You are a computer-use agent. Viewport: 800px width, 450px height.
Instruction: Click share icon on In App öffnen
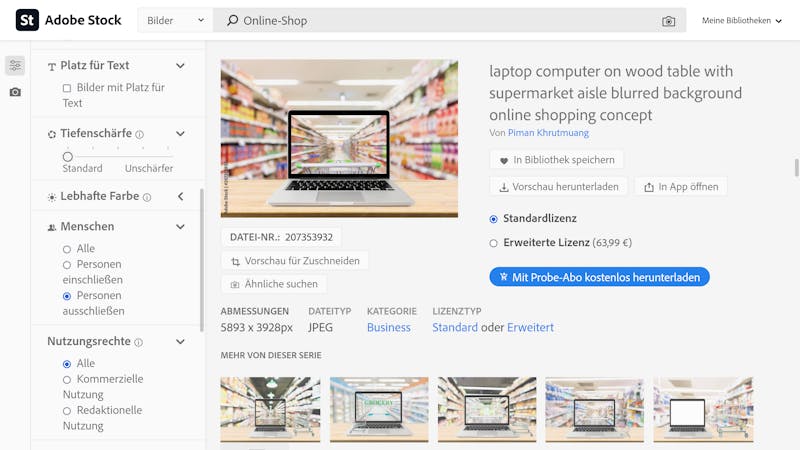coord(648,187)
